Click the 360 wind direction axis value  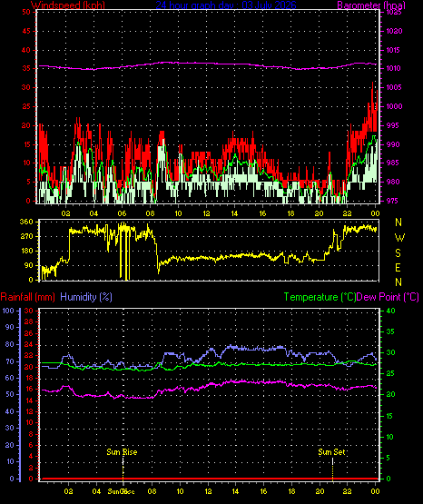pos(26,222)
